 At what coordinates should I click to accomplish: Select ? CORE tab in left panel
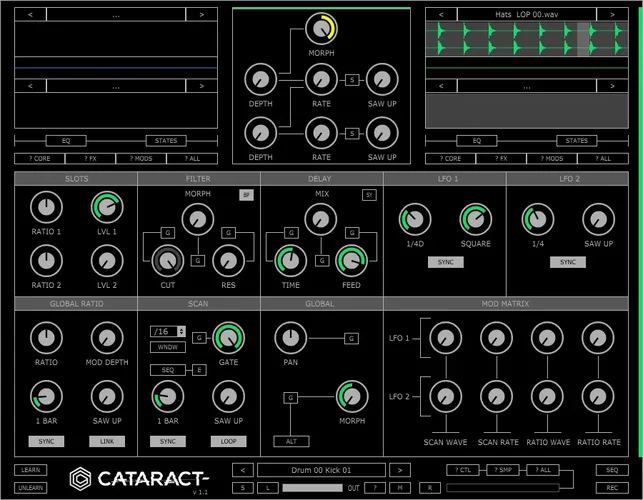point(40,158)
